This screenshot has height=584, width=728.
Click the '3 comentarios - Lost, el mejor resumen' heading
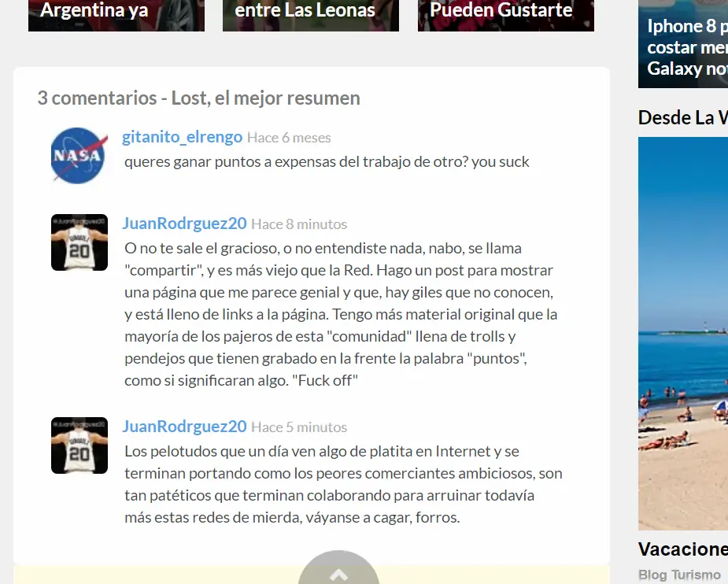click(198, 98)
